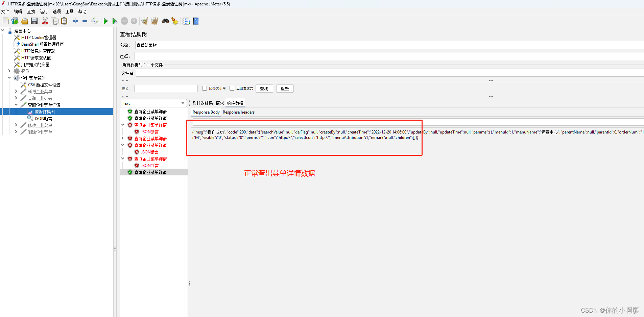Select the Response Body tab

pyautogui.click(x=206, y=112)
